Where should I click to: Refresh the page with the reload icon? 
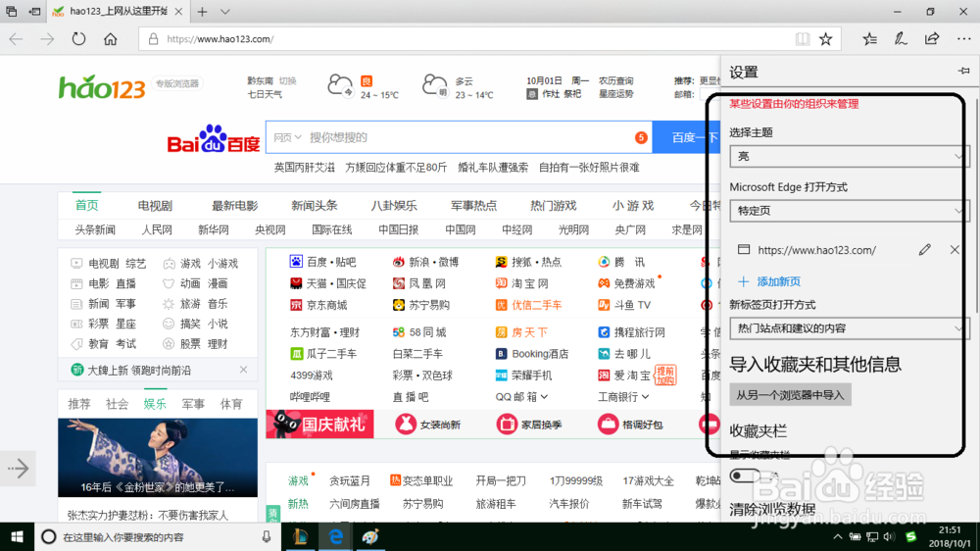(78, 39)
